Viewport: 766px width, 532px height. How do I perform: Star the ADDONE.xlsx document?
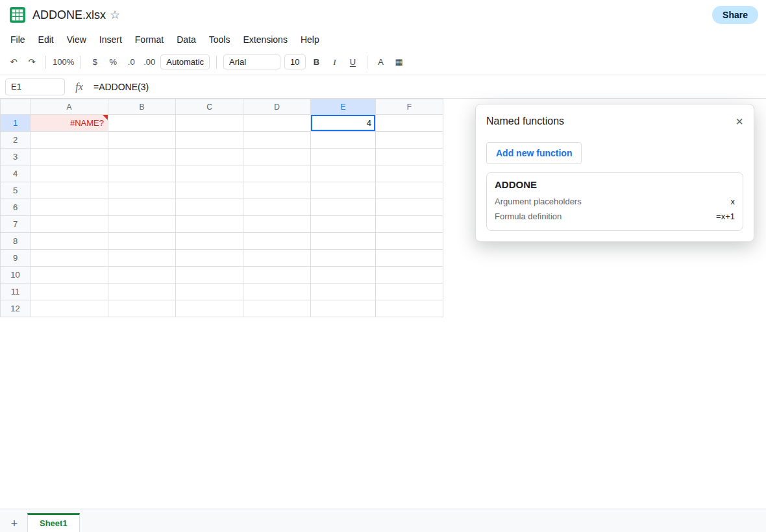115,15
